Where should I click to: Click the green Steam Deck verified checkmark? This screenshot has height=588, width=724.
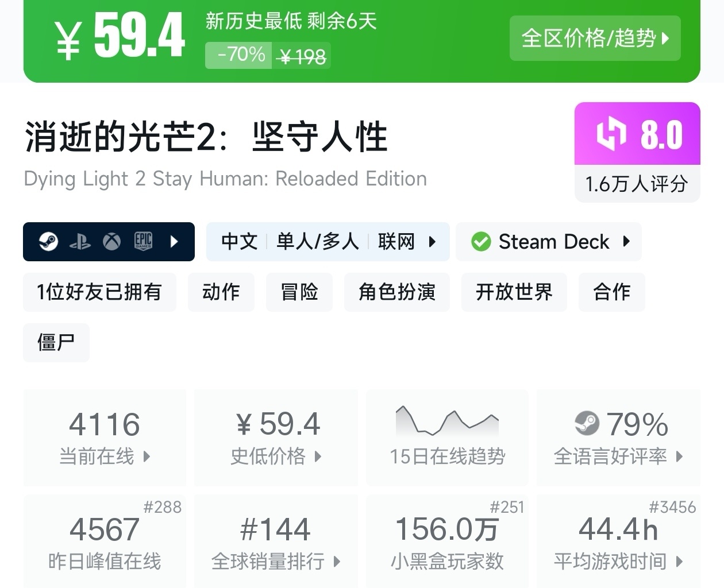click(481, 242)
